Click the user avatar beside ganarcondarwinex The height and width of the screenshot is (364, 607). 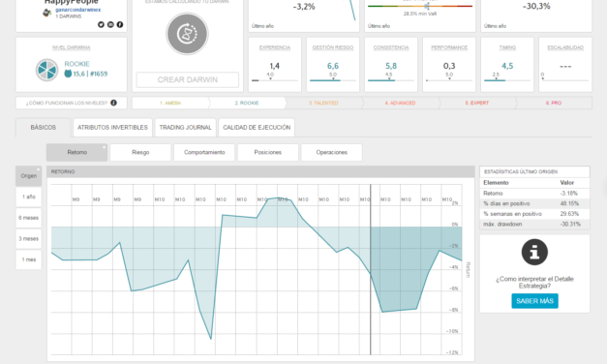click(x=47, y=13)
